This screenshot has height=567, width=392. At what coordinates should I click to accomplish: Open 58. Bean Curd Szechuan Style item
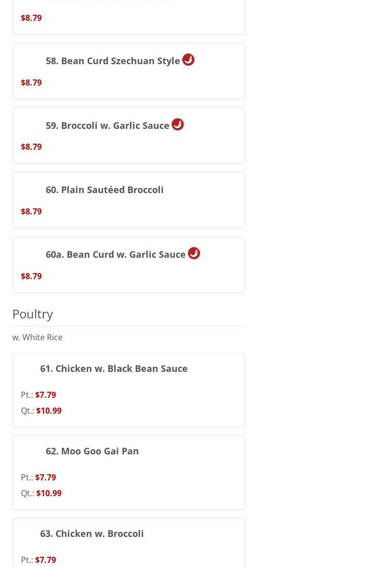(113, 61)
